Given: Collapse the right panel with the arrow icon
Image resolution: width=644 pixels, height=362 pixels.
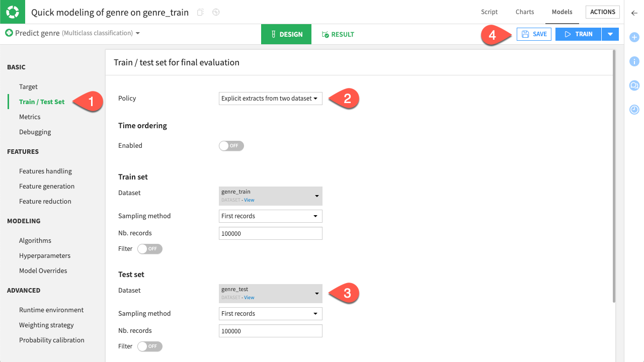Looking at the screenshot, I should 634,14.
